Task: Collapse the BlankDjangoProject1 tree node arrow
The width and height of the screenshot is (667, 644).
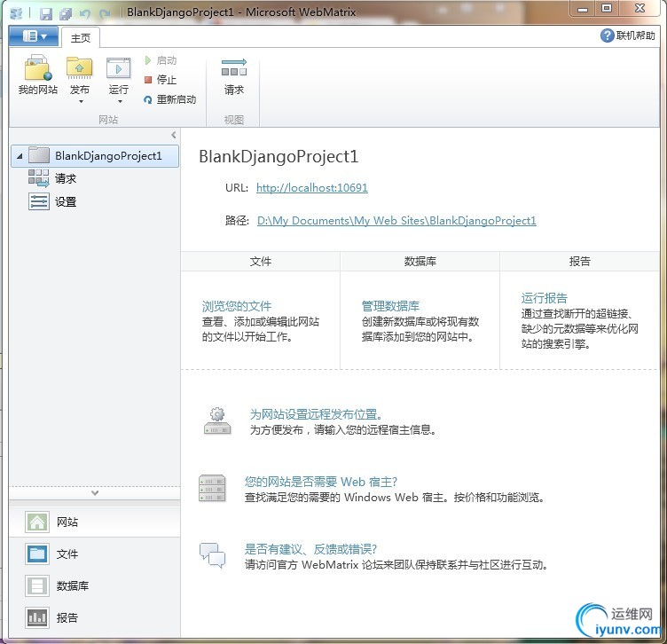Action: pyautogui.click(x=20, y=156)
